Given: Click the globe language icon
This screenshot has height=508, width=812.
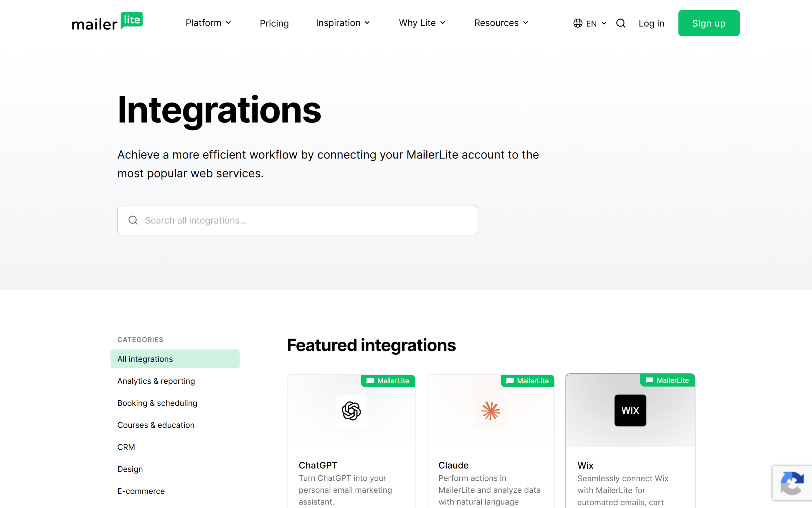Looking at the screenshot, I should tap(578, 23).
